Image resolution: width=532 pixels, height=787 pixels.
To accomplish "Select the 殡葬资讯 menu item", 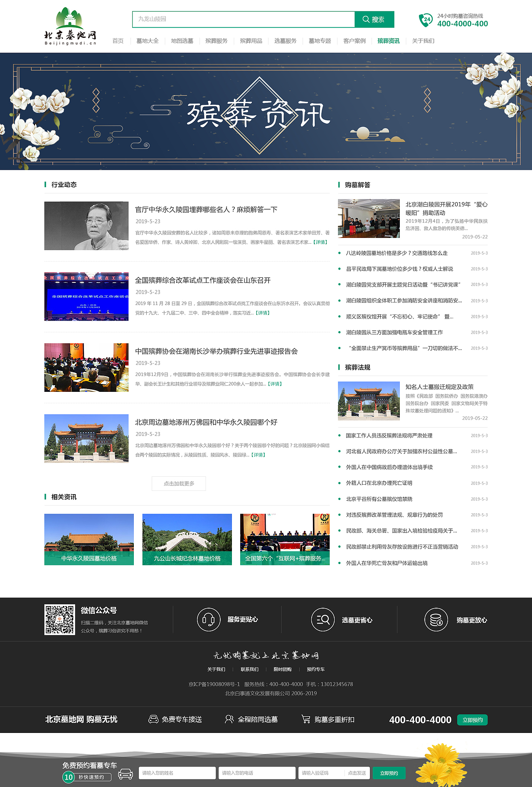I will pyautogui.click(x=389, y=41).
